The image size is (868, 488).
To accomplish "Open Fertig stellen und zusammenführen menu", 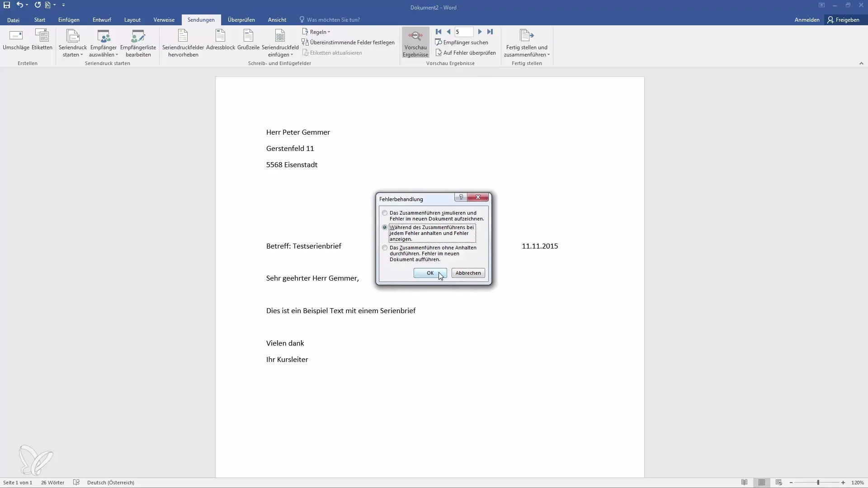I will pos(527,43).
